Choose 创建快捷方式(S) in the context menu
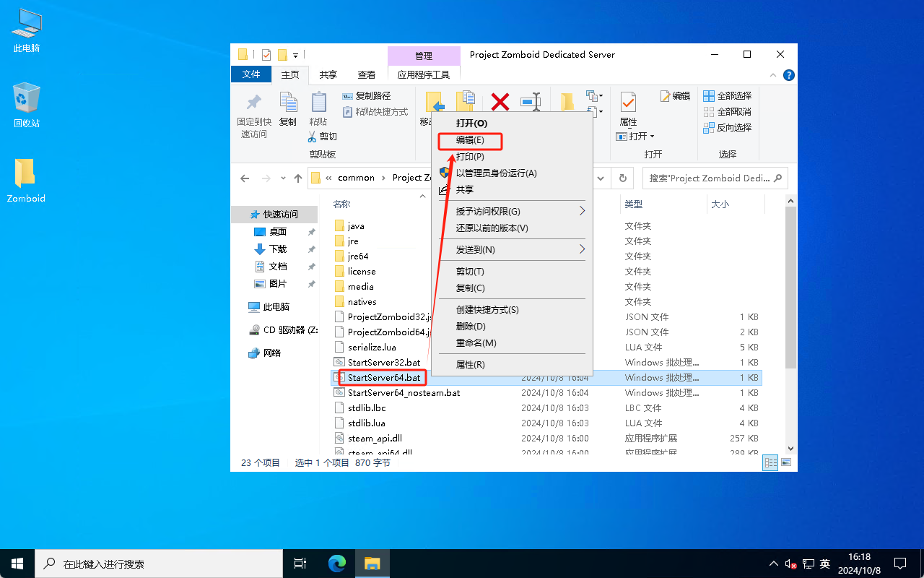This screenshot has width=924, height=578. pos(512,309)
